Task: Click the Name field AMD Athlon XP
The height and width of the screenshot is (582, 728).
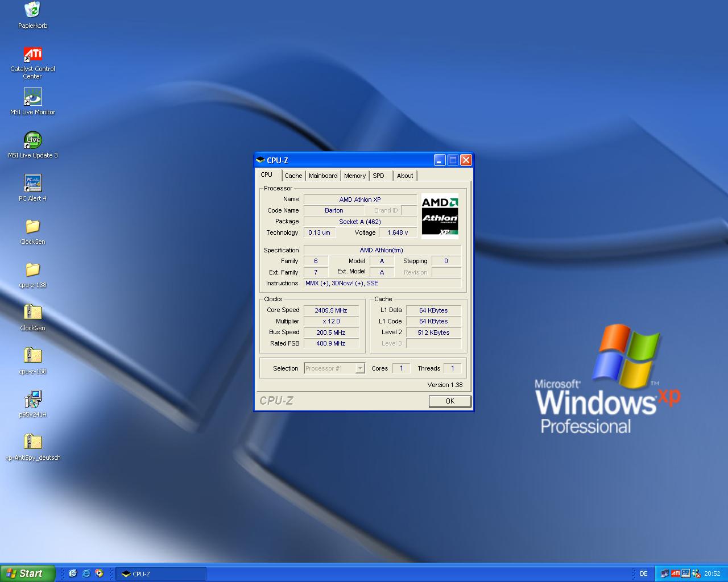Action: (360, 199)
